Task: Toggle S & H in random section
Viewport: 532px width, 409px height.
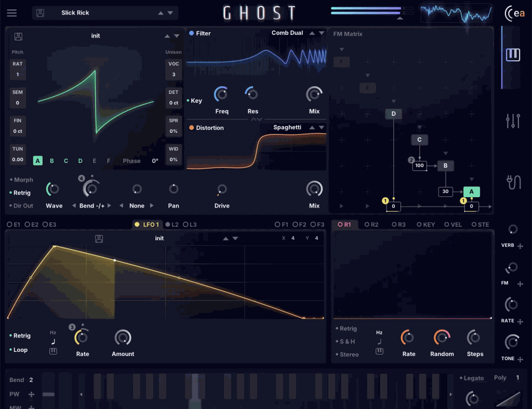Action: click(345, 342)
